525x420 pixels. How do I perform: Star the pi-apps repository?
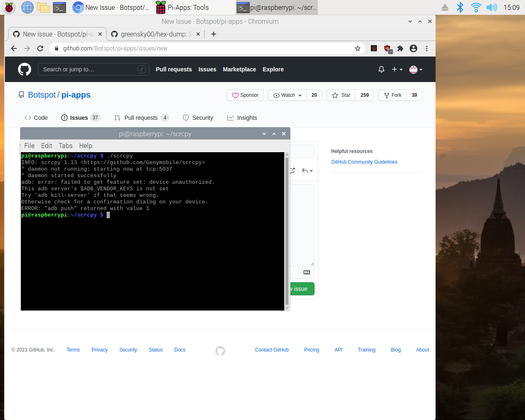click(340, 95)
